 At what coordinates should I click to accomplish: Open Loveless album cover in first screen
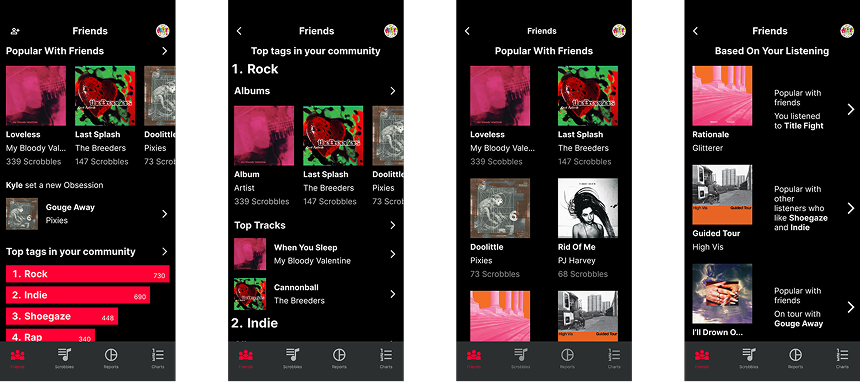coord(36,96)
